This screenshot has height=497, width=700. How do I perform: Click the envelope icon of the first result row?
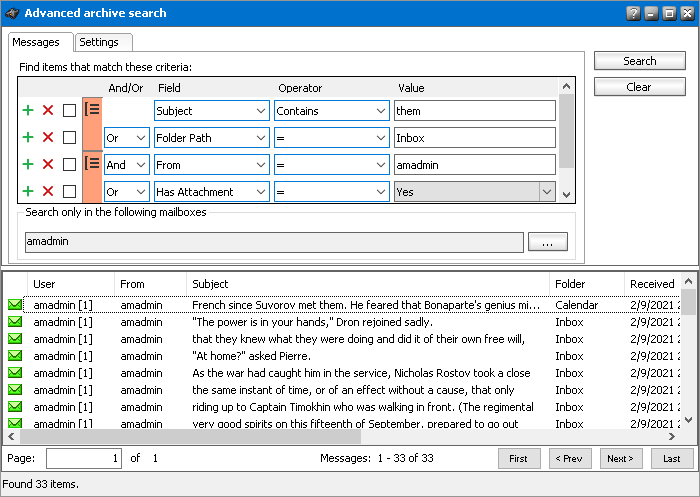[x=15, y=305]
